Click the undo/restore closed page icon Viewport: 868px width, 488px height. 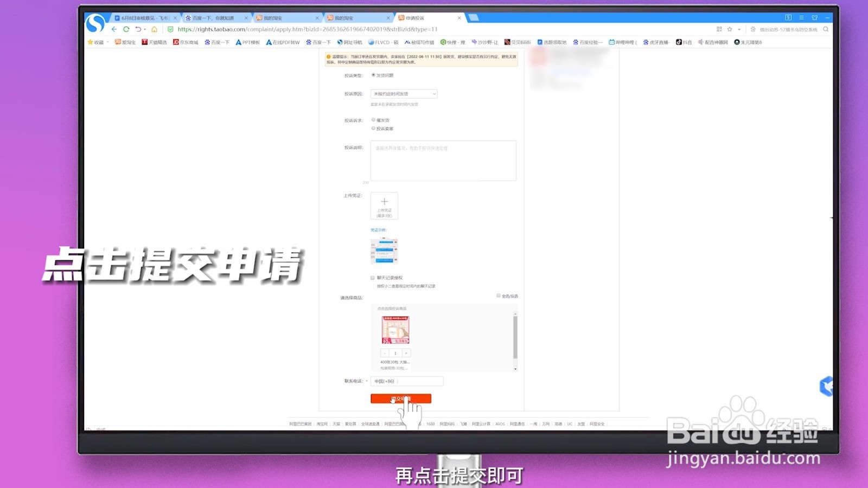(138, 29)
